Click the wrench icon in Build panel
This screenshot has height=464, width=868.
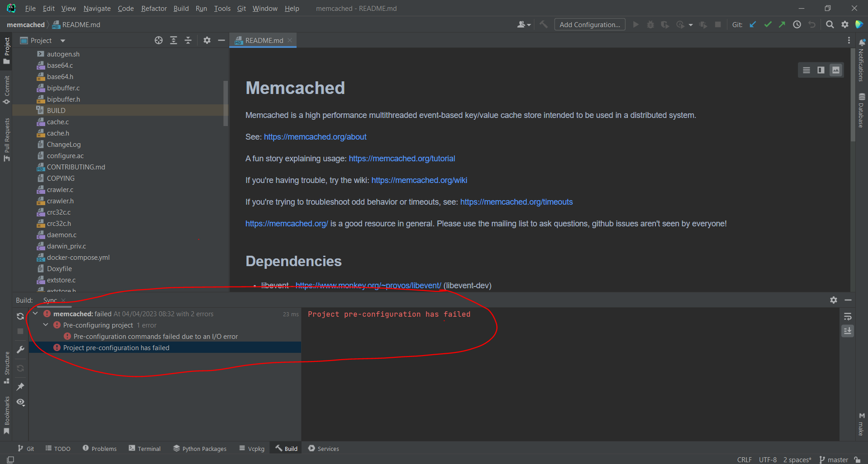20,350
